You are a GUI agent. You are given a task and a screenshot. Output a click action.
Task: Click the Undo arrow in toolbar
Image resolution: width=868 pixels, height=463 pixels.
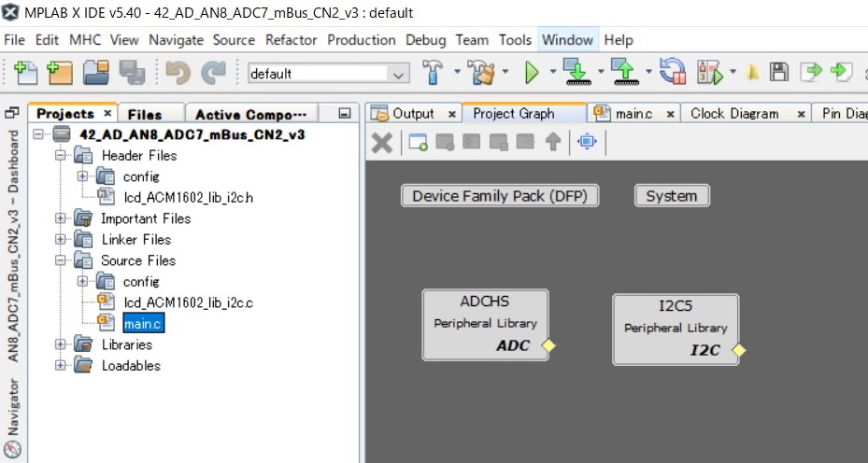(178, 73)
